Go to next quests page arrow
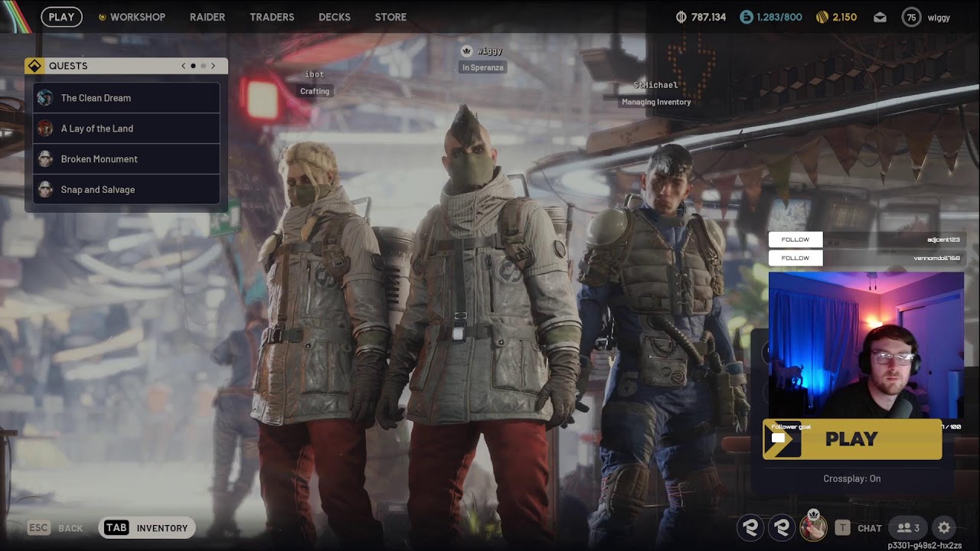Viewport: 980px width, 551px height. tap(213, 66)
